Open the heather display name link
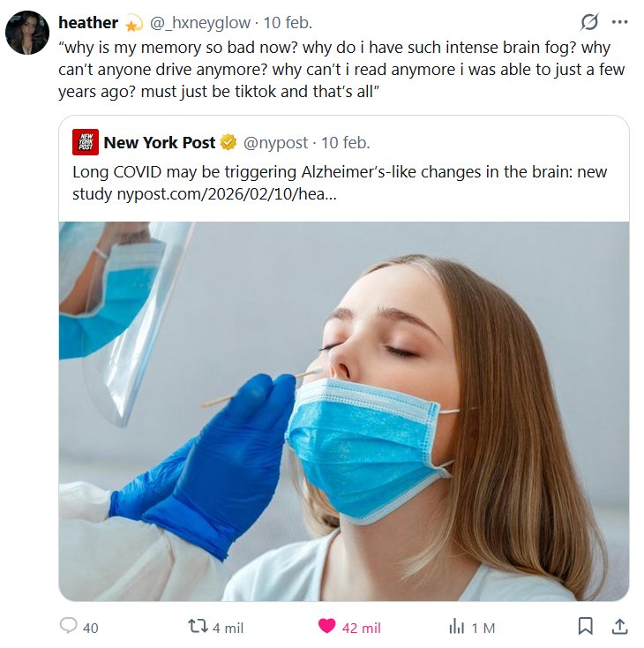Viewport: 644px width, 648px height. [x=88, y=22]
